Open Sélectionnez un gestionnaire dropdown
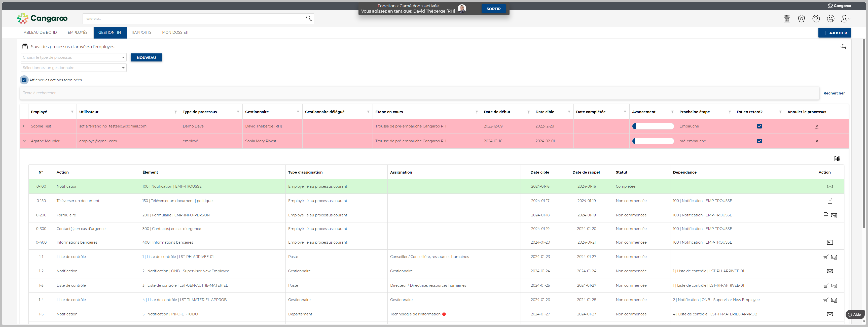The width and height of the screenshot is (868, 327). tap(74, 68)
